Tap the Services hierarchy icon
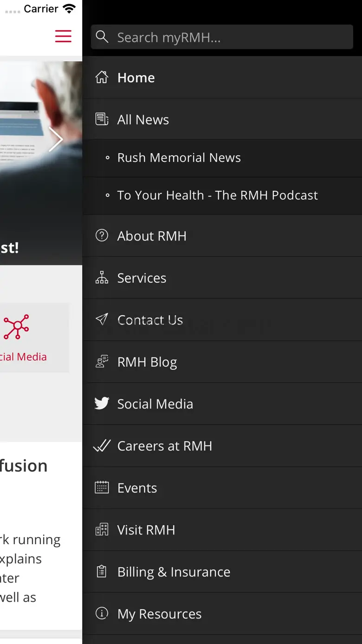Screen dimensions: 362x644 (x=102, y=278)
